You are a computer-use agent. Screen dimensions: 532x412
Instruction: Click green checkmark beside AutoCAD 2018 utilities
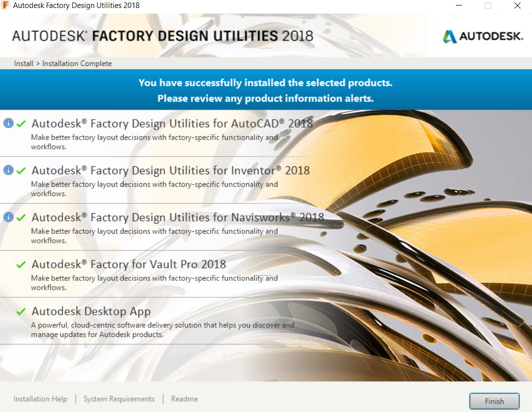[21, 124]
